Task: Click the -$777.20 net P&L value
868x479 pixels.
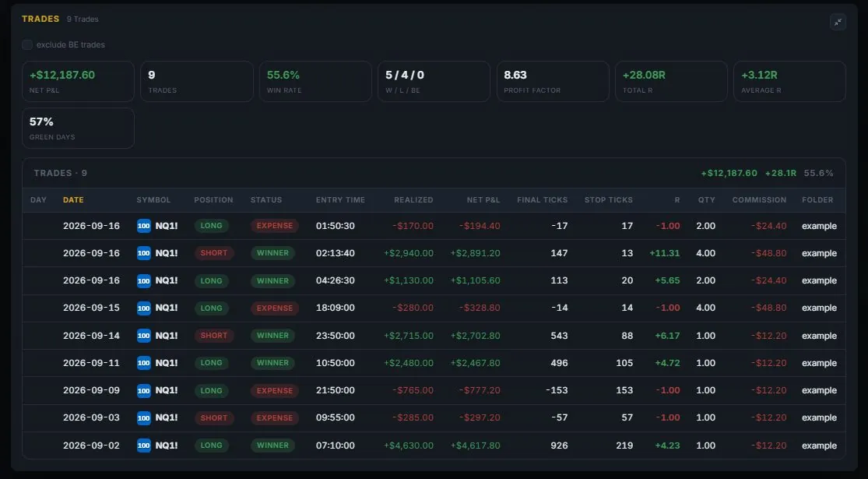Action: [480, 390]
